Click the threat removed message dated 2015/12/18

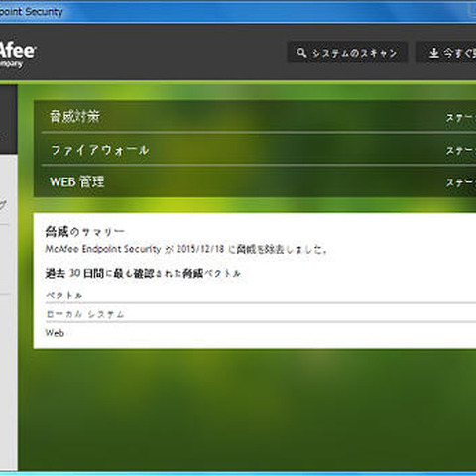coord(186,249)
